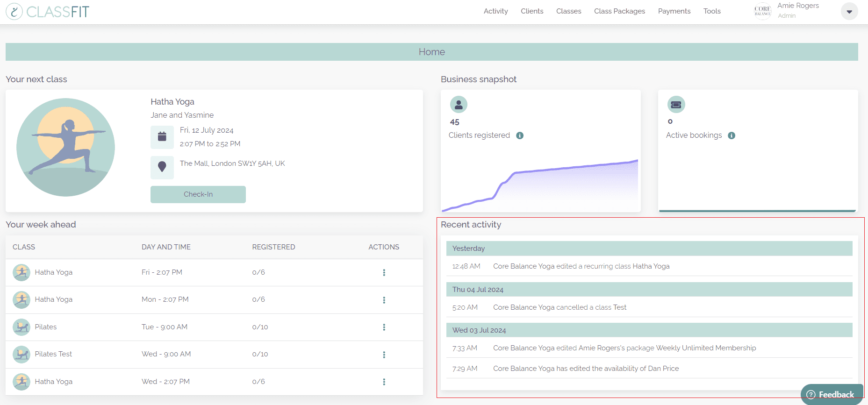Screen dimensions: 868x405
Task: Click the active bookings ticket icon
Action: tap(676, 105)
